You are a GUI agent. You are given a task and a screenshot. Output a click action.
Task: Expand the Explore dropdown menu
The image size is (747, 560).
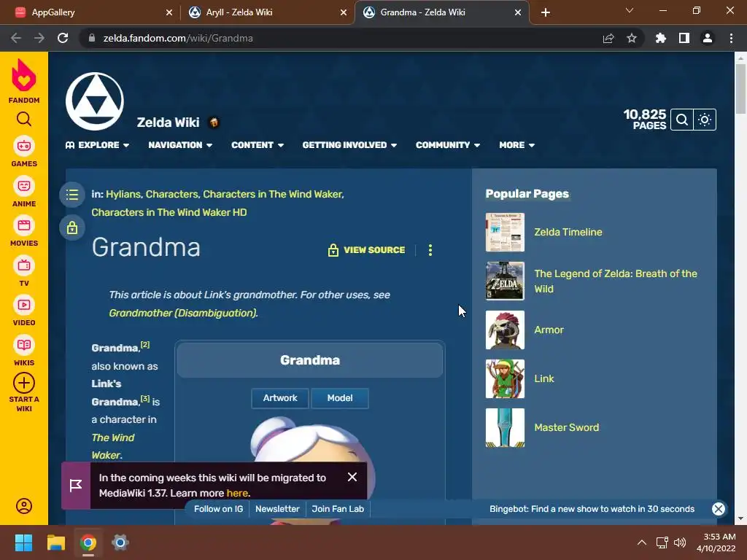[x=97, y=145]
